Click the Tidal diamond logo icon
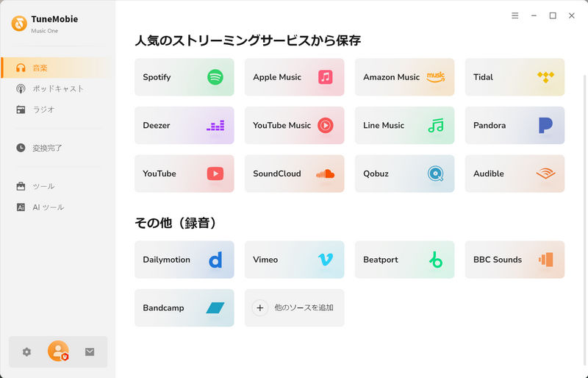The image size is (588, 378). point(545,77)
